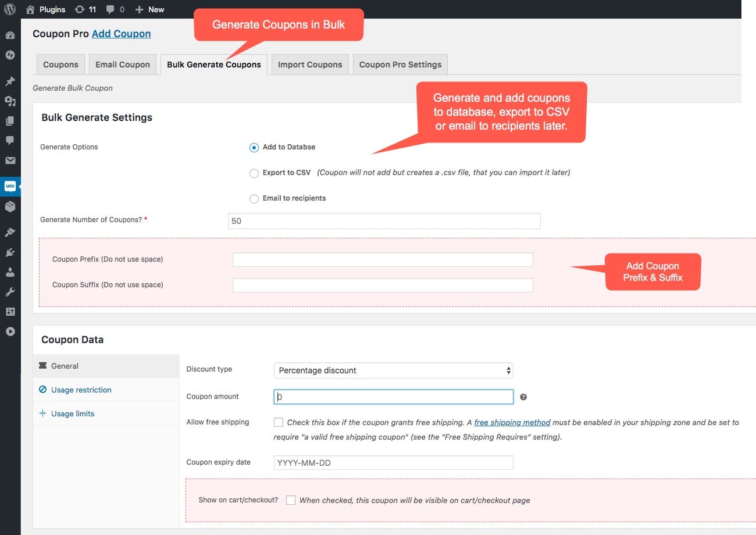Click the Dashboard gauge icon in sidebar

point(10,35)
